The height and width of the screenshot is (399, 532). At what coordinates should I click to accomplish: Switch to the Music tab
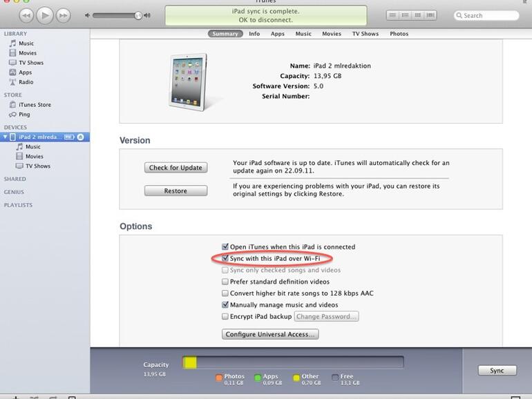pos(303,34)
